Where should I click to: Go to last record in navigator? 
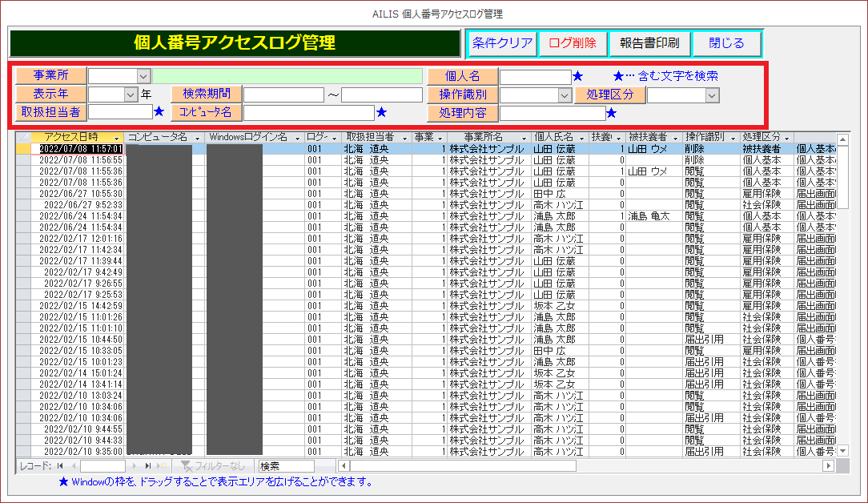pyautogui.click(x=148, y=465)
